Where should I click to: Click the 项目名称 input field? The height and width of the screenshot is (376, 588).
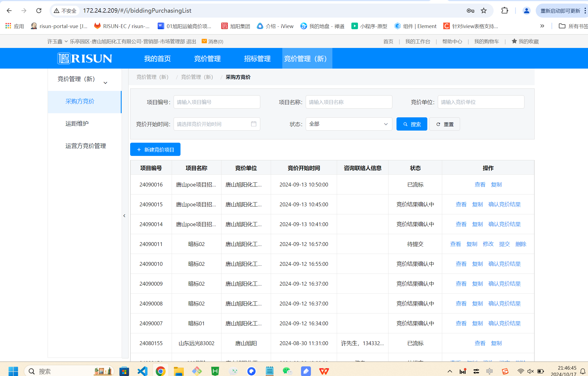tap(349, 102)
